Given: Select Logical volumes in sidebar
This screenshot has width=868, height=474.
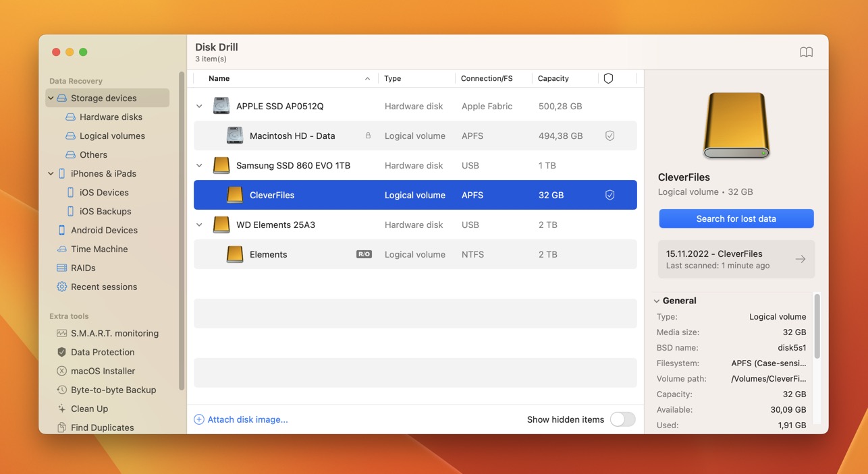Looking at the screenshot, I should tap(112, 136).
